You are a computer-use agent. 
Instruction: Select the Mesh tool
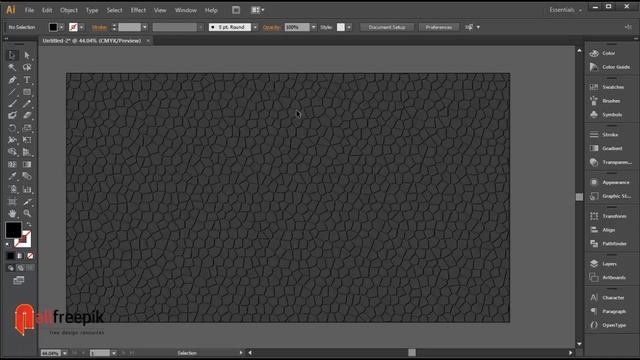point(12,164)
